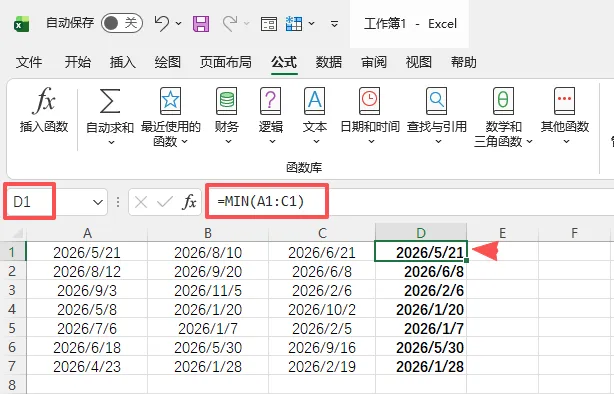Viewport: 614px width, 394px height.
Task: Switch to the 插入 tab
Action: coord(123,62)
